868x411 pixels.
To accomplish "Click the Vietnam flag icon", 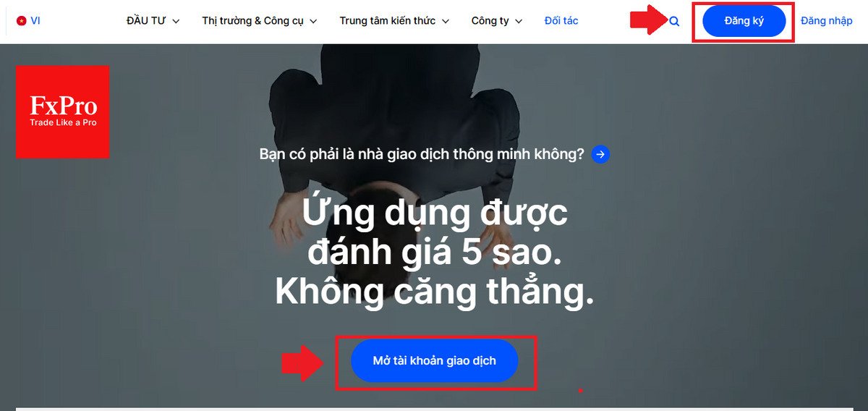I will point(21,21).
